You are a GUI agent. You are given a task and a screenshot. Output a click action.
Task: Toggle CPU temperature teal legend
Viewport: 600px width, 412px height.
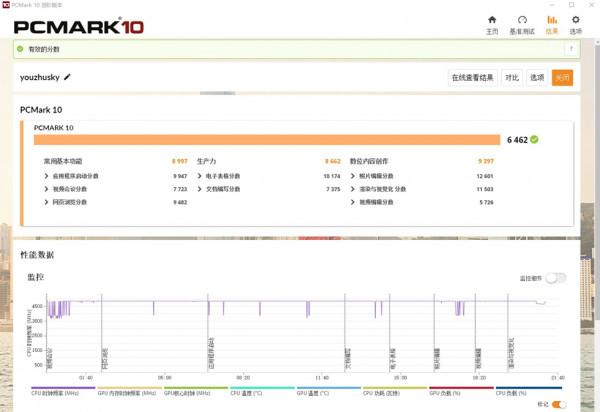(x=262, y=391)
